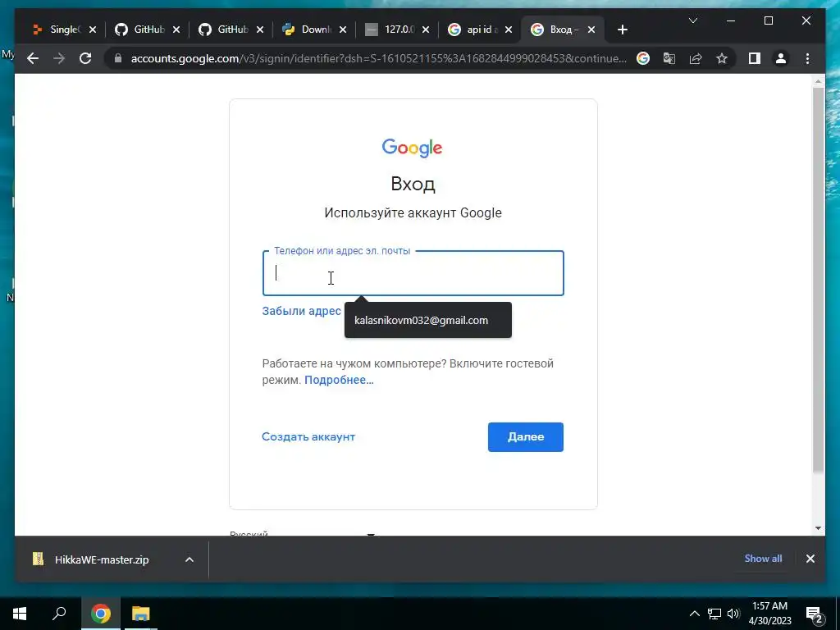Open the network status tray icon

pyautogui.click(x=714, y=614)
